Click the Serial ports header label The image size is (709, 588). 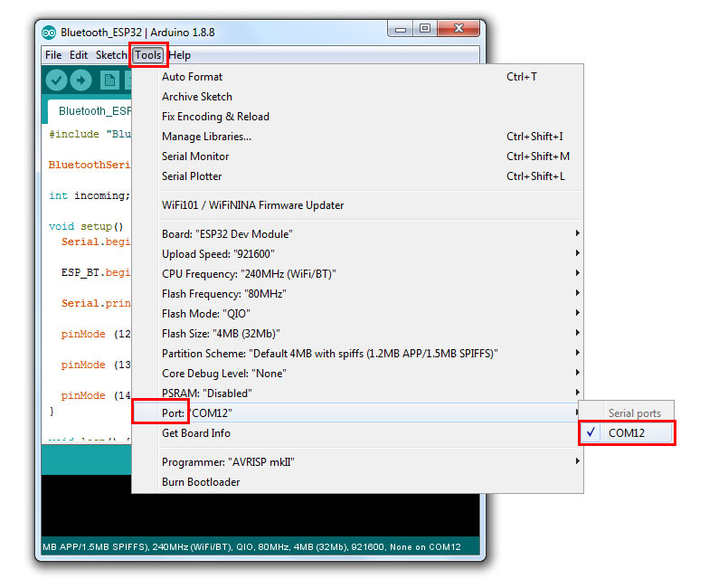coord(634,413)
